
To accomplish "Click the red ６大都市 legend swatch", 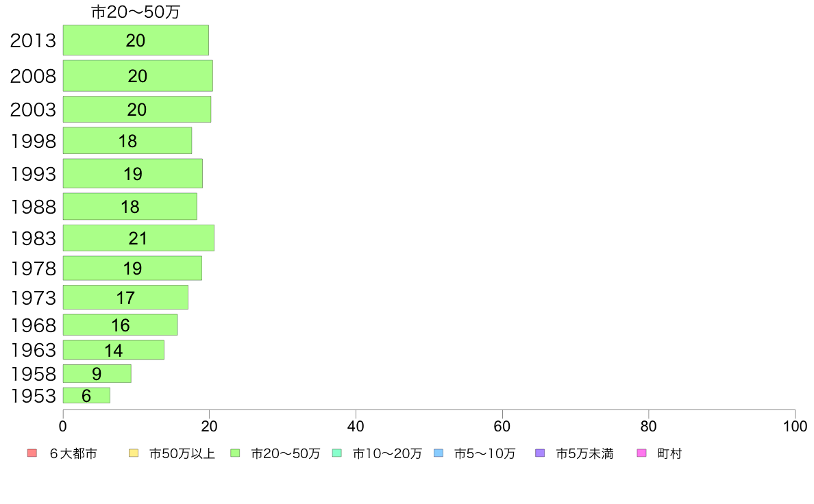I will 32,453.
